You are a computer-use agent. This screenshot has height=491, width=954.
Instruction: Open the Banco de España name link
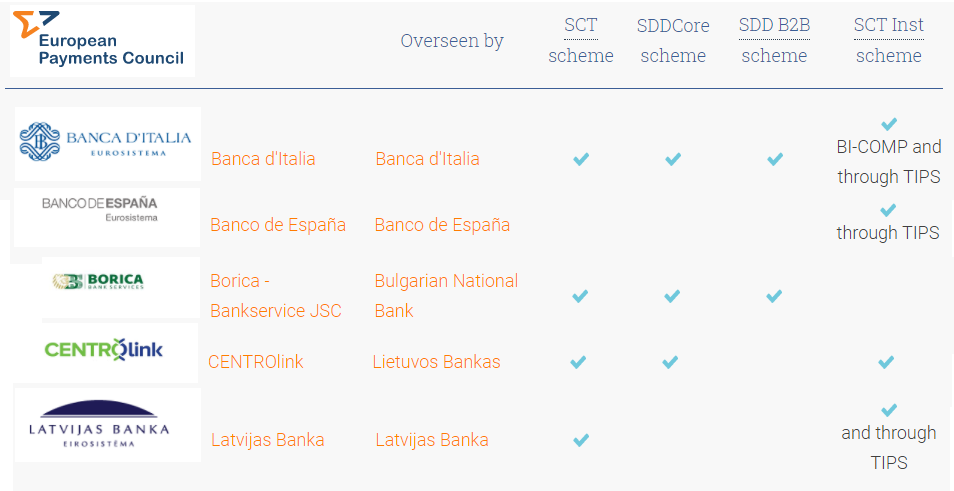(278, 225)
